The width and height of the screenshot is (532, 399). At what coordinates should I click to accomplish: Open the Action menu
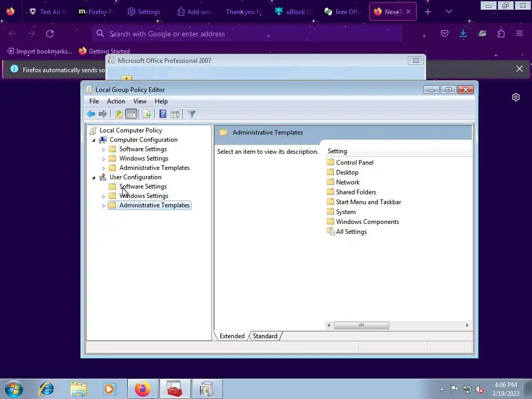pos(116,101)
